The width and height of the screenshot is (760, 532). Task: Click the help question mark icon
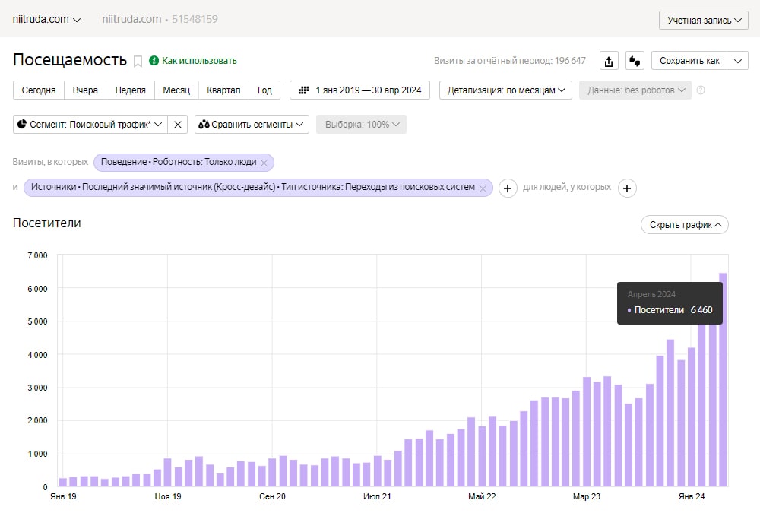[x=701, y=90]
